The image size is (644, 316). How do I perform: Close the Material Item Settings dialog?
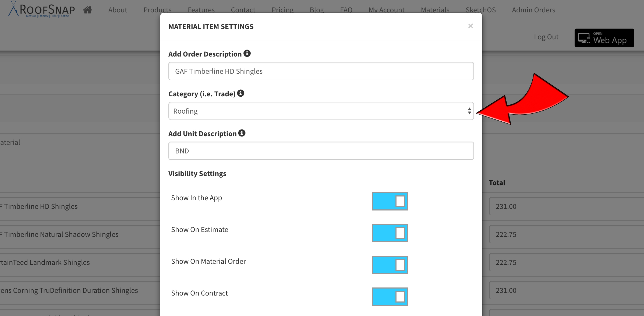point(470,26)
